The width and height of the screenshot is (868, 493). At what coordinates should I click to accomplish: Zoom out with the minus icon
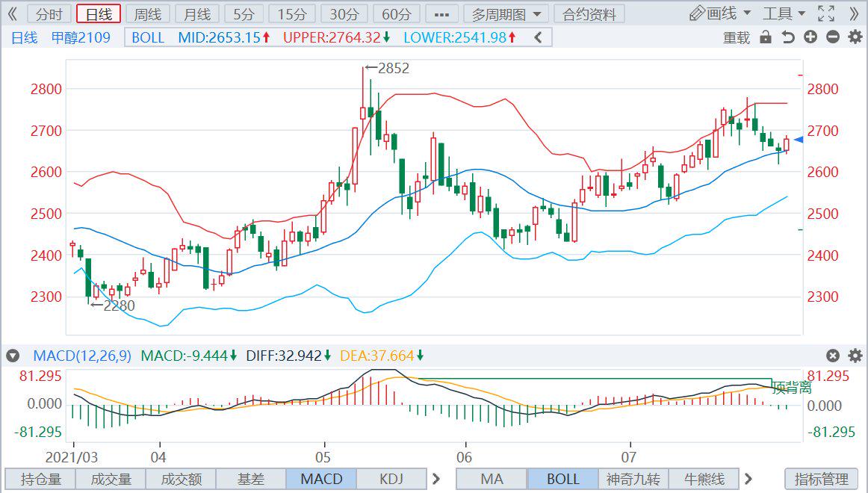click(x=833, y=37)
